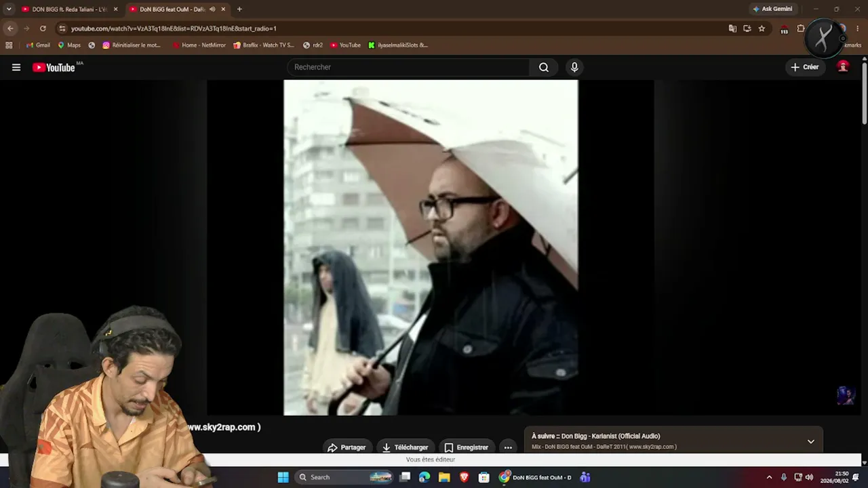Close the DoN BiGG feat OuM tab
The image size is (868, 488).
pos(223,9)
